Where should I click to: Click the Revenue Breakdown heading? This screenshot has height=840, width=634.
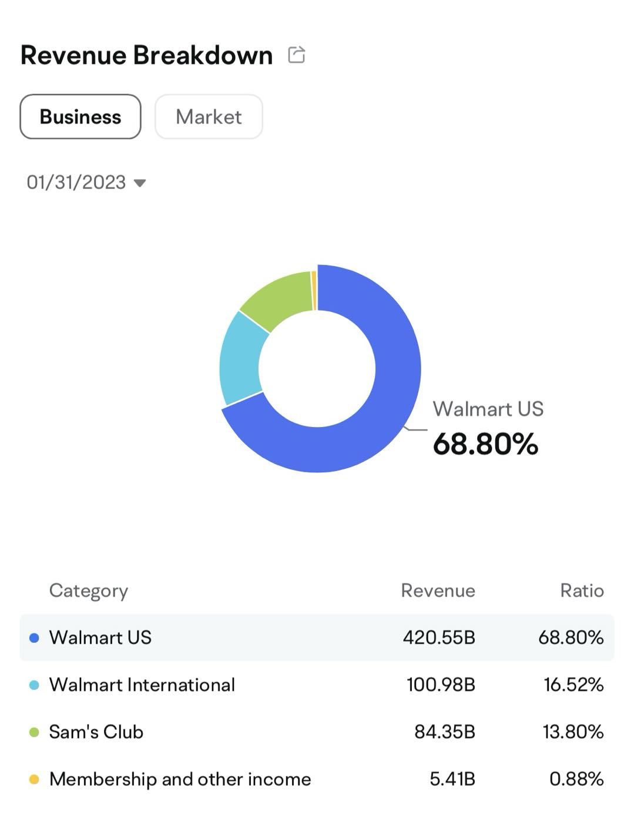(146, 55)
